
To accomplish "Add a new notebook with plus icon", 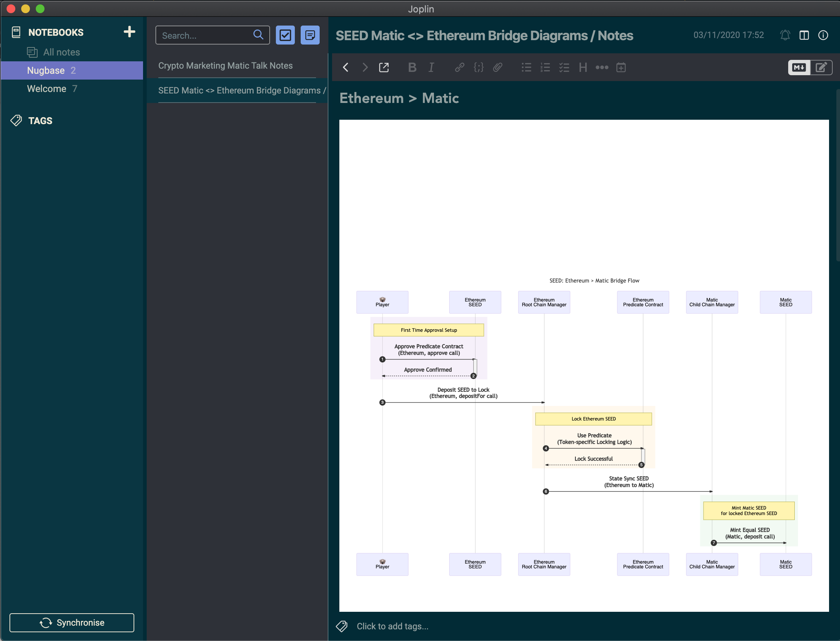I will click(x=130, y=32).
